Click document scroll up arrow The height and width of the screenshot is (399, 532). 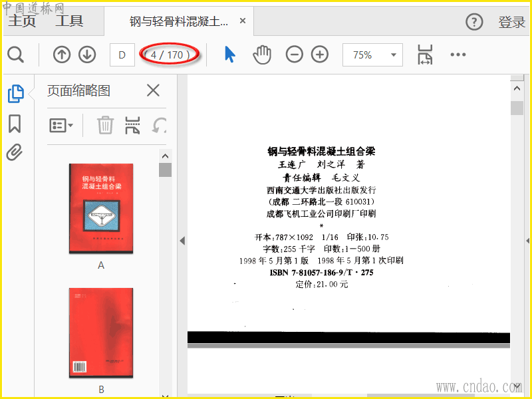click(x=517, y=88)
